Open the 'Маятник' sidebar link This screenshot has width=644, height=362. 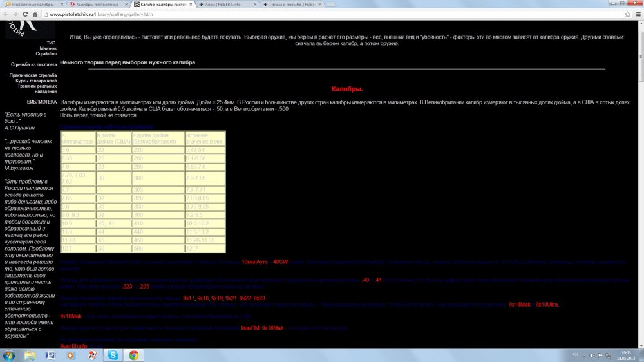point(48,48)
